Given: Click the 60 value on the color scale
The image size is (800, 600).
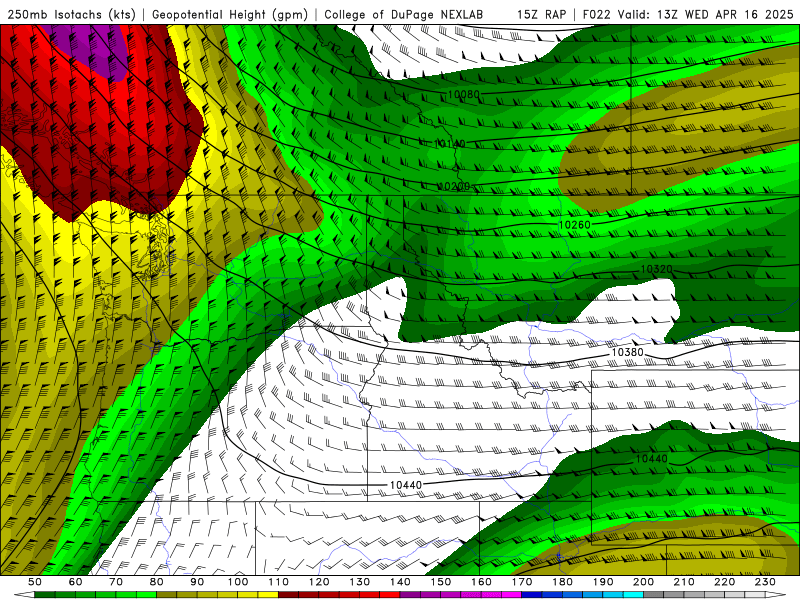Looking at the screenshot, I should point(76,582).
